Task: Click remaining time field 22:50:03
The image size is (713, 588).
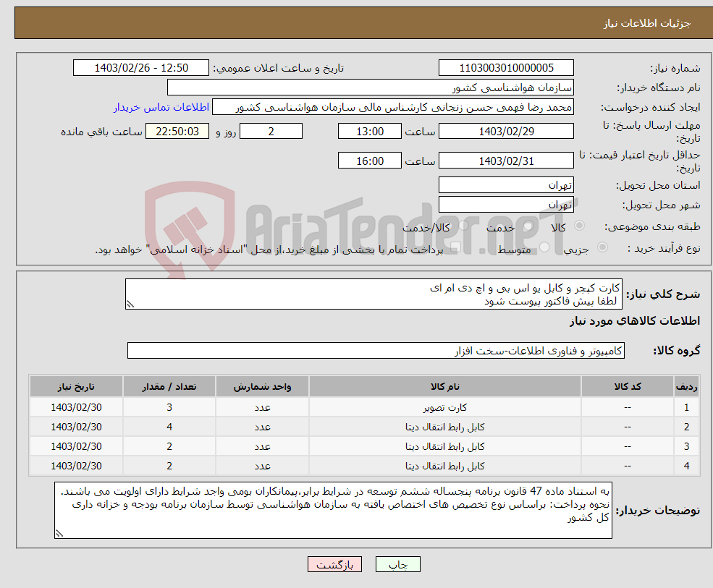Action: 177,132
